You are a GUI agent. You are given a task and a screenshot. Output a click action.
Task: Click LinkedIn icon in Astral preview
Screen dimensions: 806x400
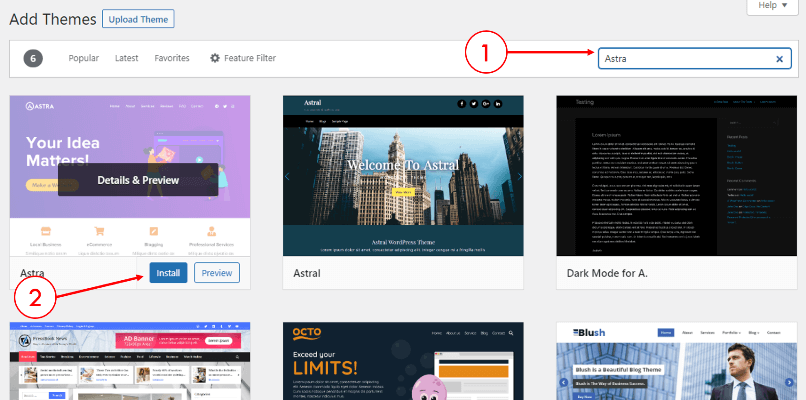click(x=498, y=104)
